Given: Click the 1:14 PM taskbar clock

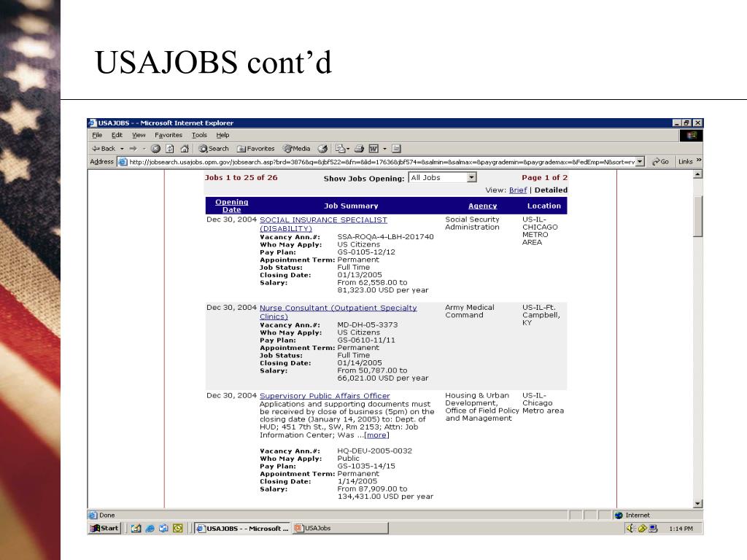Looking at the screenshot, I should (x=681, y=529).
